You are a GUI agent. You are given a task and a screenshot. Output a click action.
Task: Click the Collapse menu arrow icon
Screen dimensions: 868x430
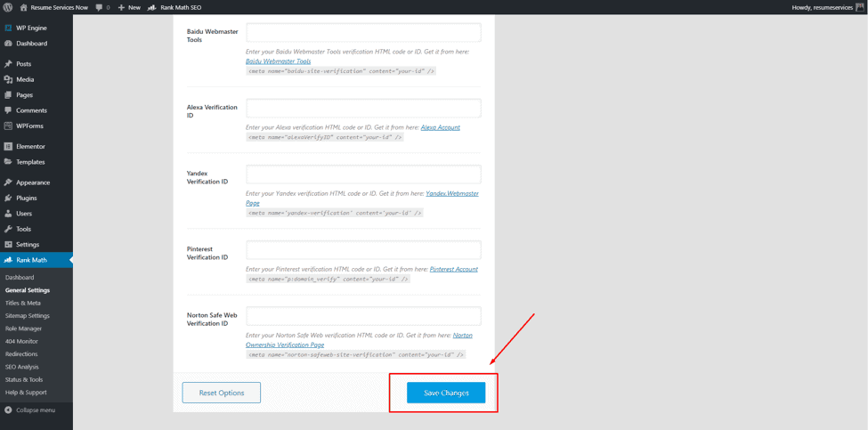[8, 410]
